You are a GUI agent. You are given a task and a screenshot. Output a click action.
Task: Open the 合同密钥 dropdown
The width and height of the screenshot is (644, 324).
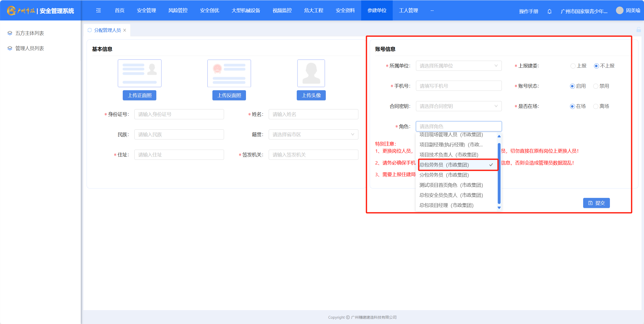coord(458,106)
